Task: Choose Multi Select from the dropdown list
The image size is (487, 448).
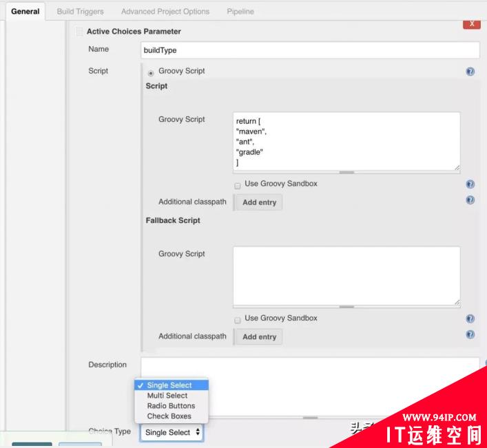Action: tap(172, 396)
